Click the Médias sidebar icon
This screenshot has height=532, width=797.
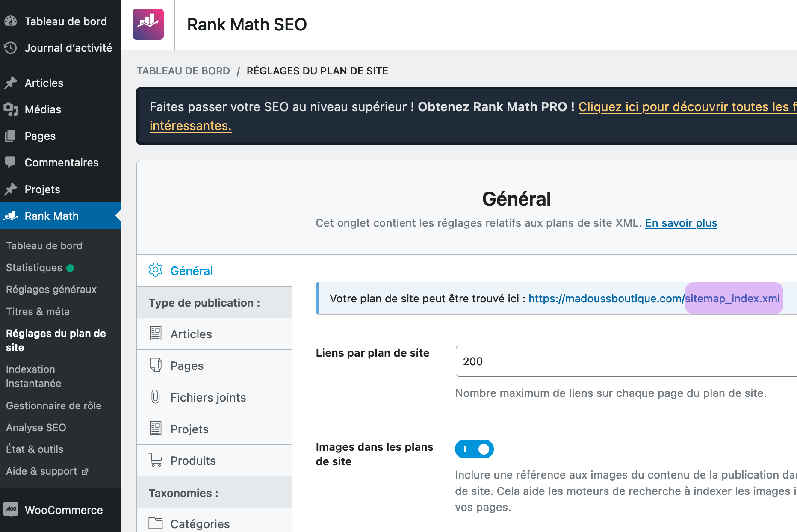[x=11, y=109]
